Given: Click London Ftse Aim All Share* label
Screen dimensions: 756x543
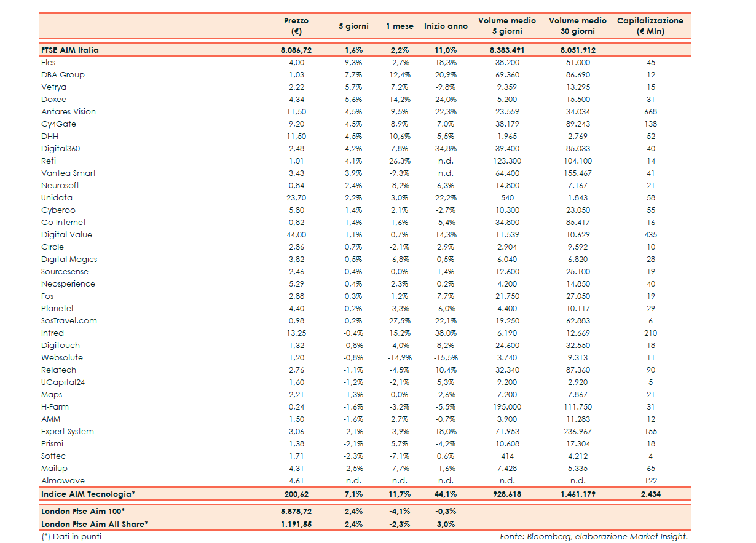Looking at the screenshot, I should 95,524.
